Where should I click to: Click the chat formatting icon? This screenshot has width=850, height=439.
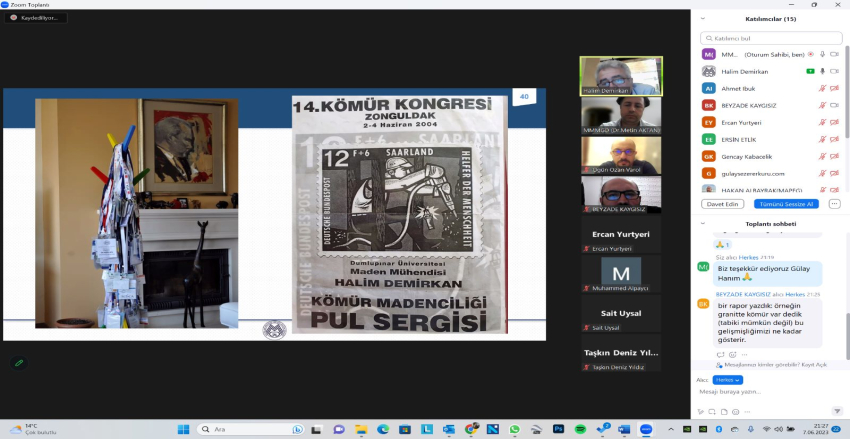pos(701,411)
